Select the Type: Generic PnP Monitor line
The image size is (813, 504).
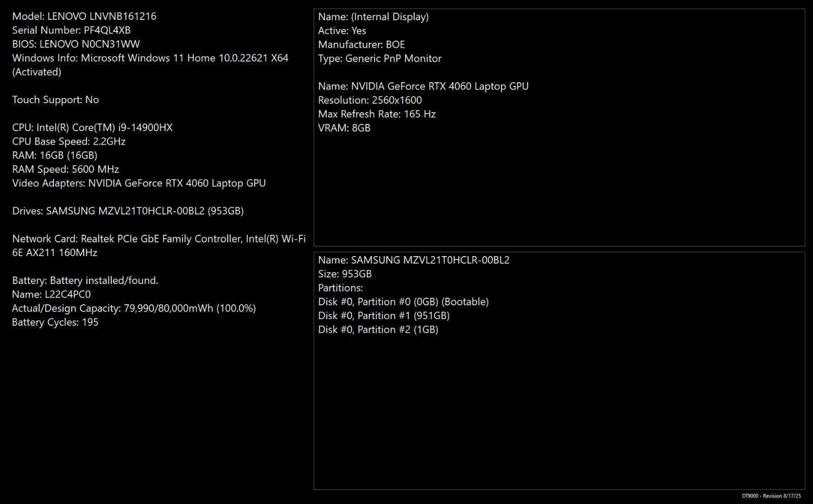coord(380,58)
